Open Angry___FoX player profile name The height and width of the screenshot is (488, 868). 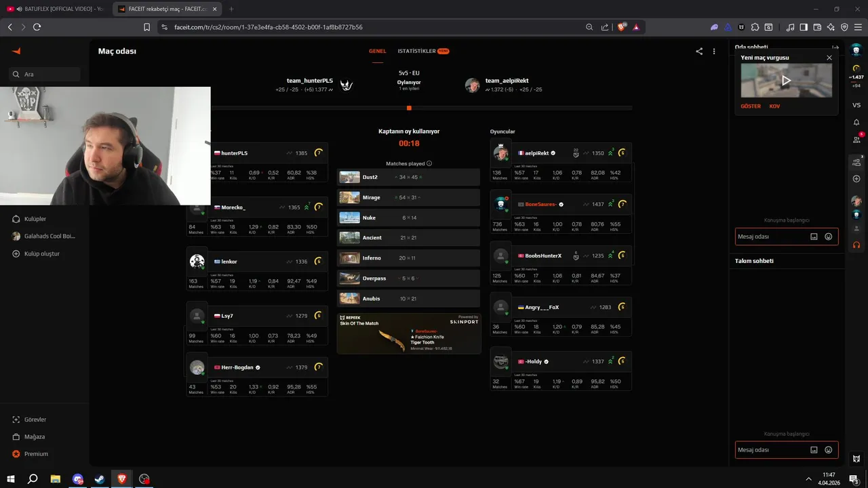coord(542,307)
